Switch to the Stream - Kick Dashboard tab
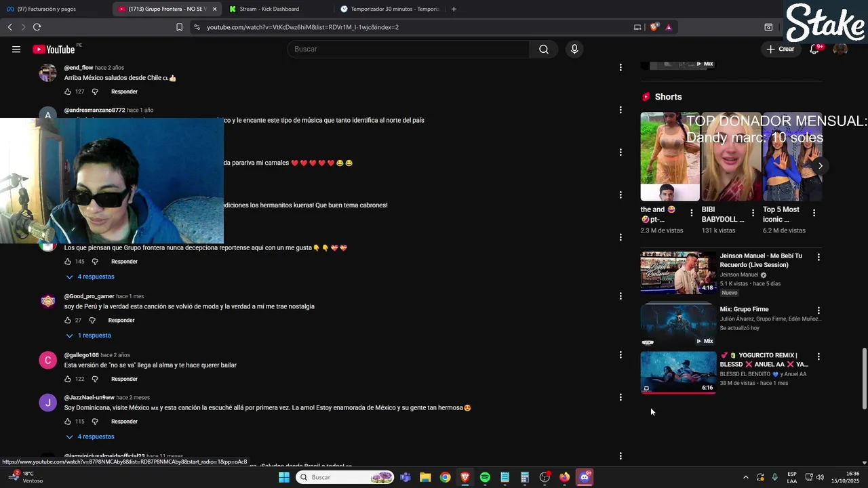 click(269, 9)
